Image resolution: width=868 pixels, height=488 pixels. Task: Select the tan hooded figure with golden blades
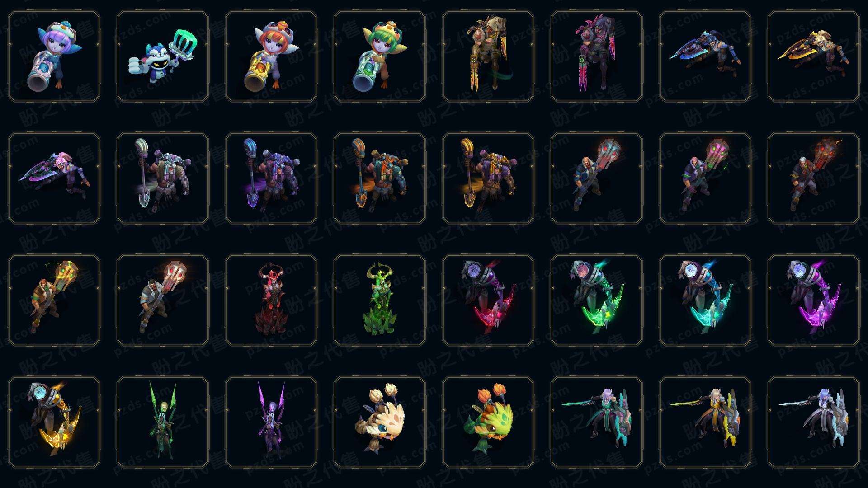pyautogui.click(x=488, y=56)
